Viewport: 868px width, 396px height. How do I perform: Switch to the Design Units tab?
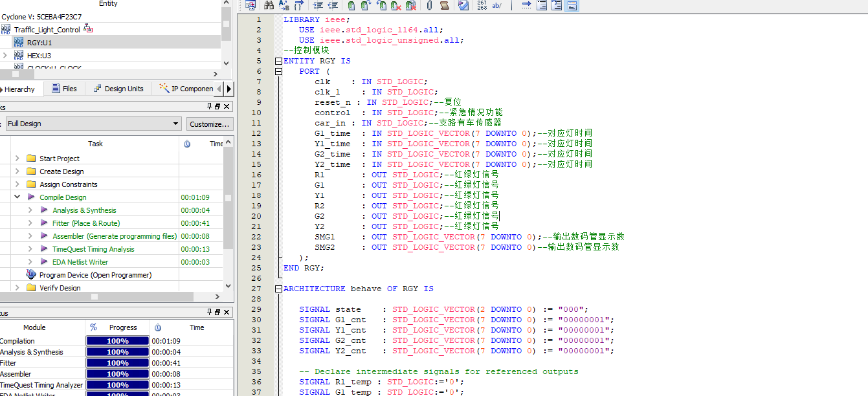click(x=118, y=89)
